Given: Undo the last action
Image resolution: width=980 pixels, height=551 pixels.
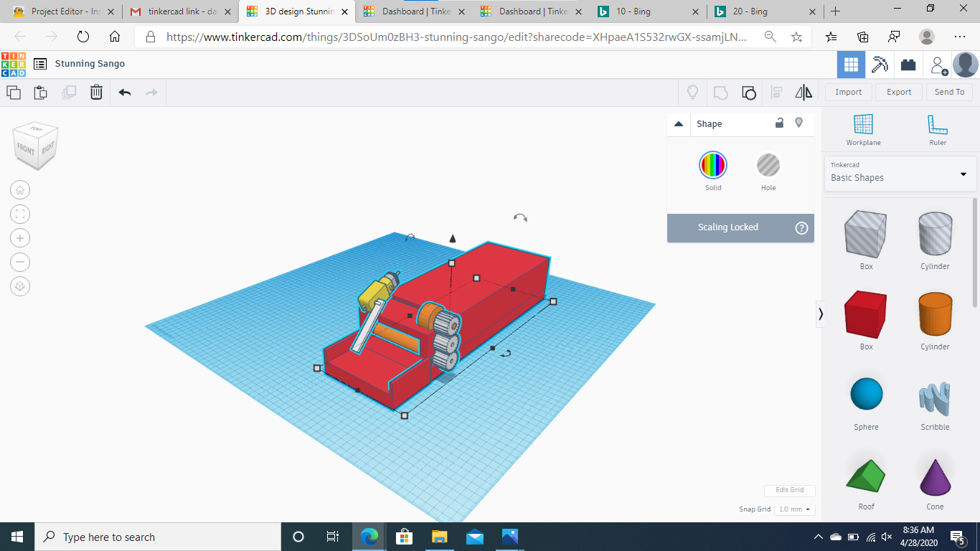Looking at the screenshot, I should [x=125, y=92].
